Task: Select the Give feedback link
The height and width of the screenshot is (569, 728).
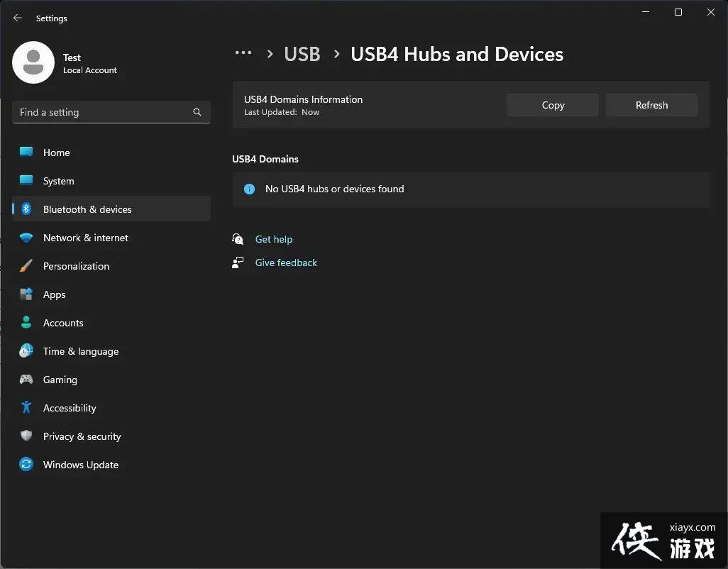Action: 285,263
